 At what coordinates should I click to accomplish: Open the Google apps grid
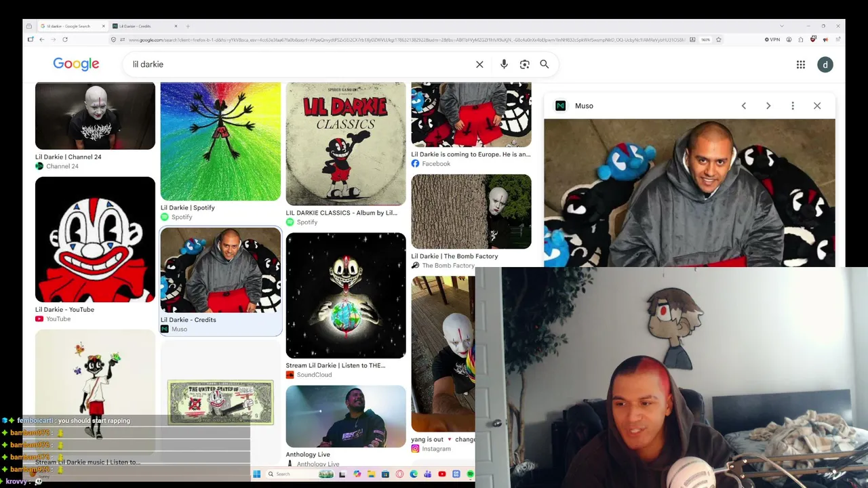point(801,64)
